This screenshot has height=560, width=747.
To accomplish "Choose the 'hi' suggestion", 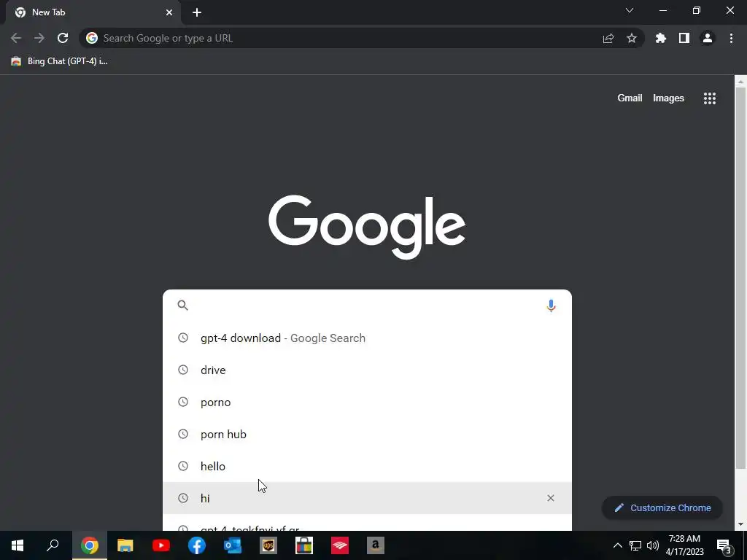I will tap(367, 498).
